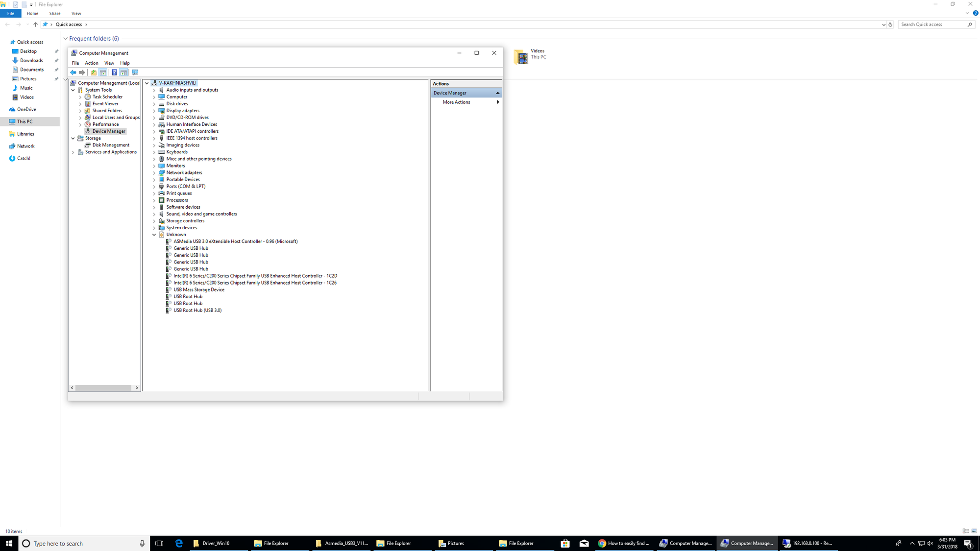Click the right arrow of the horizontal scrollbar
Image resolution: width=980 pixels, height=551 pixels.
pyautogui.click(x=137, y=387)
